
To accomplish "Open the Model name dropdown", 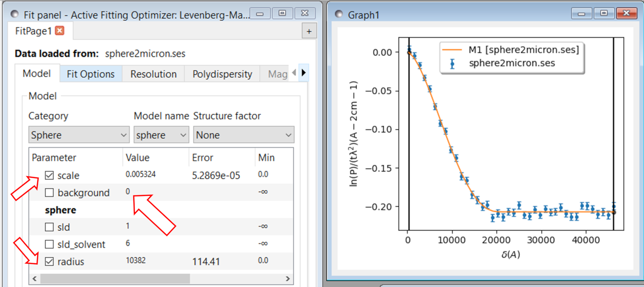I will coord(161,135).
